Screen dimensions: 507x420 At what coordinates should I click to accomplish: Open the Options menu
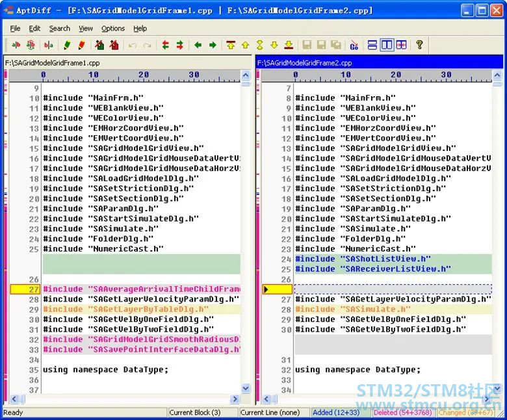click(x=113, y=29)
